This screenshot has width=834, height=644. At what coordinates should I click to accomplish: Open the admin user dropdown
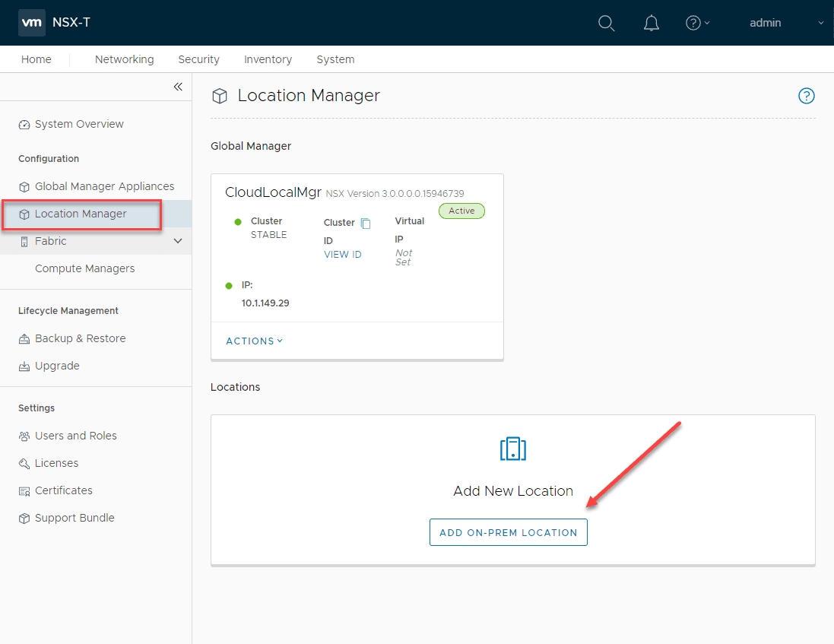point(785,23)
